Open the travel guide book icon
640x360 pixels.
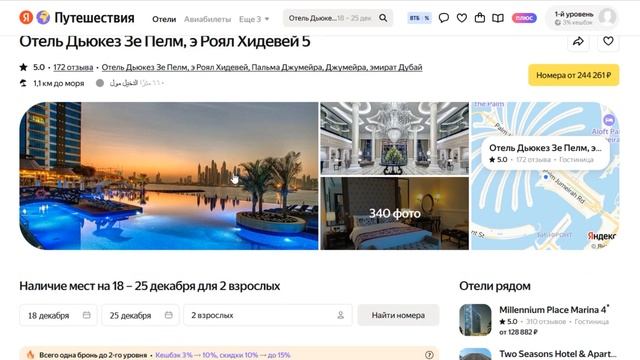pyautogui.click(x=498, y=18)
